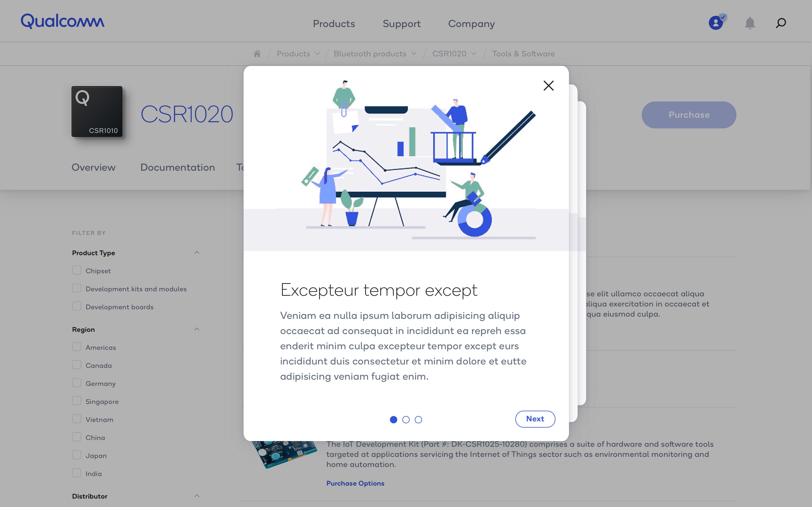Open the Support menu
The height and width of the screenshot is (507, 812).
click(x=401, y=24)
